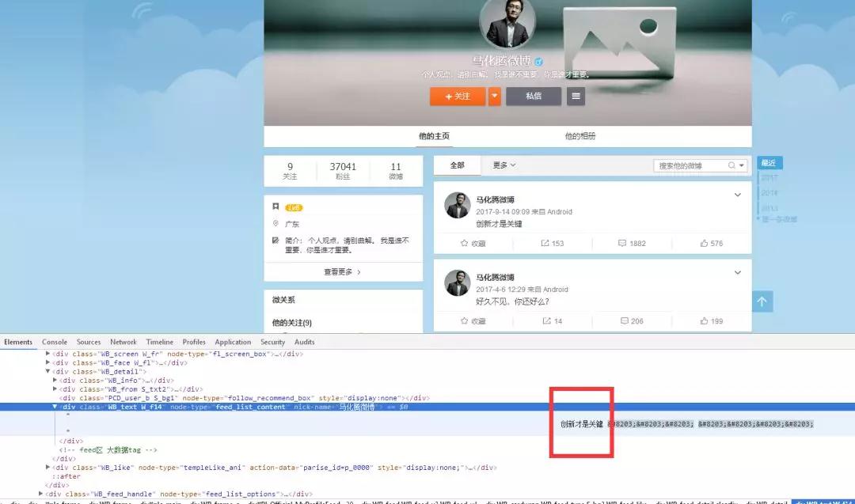Open the 9 关注 following count
Viewport: 855px width, 504px height.
point(290,171)
